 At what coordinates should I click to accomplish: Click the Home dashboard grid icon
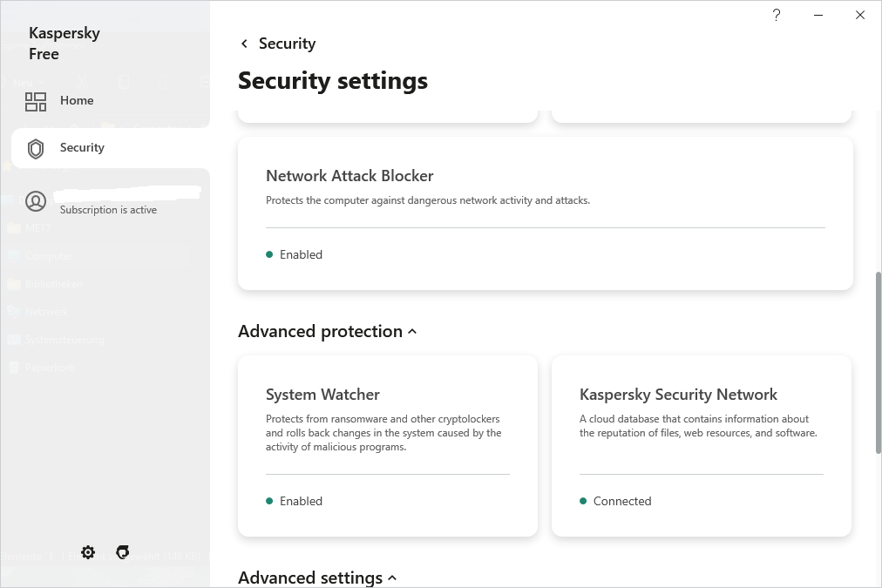point(36,102)
